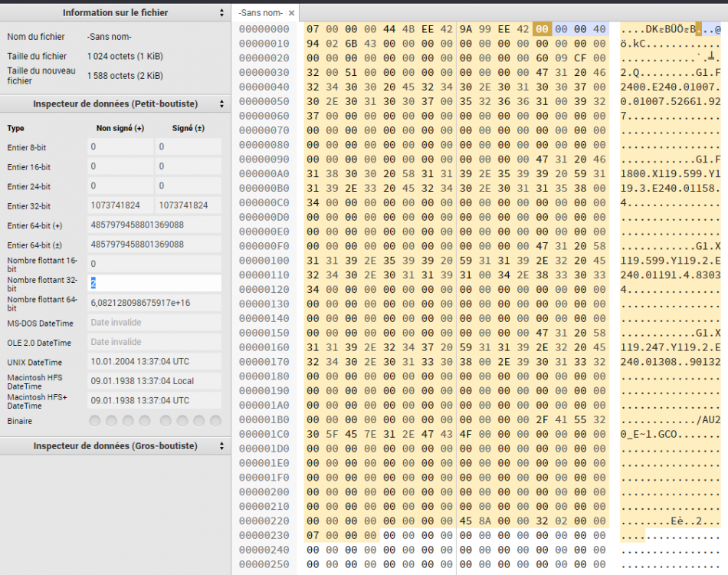
Task: Click the Macintosh HFS+ DateTime field
Action: (154, 401)
